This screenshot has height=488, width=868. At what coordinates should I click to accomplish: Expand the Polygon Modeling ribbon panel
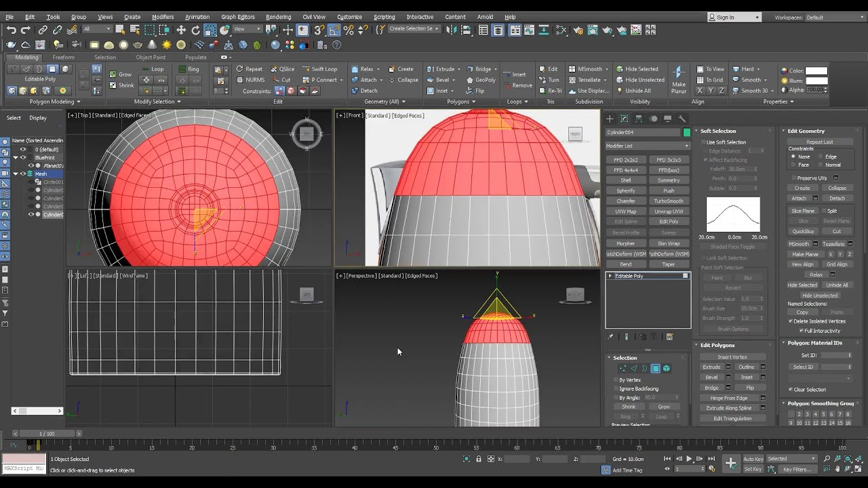[54, 102]
